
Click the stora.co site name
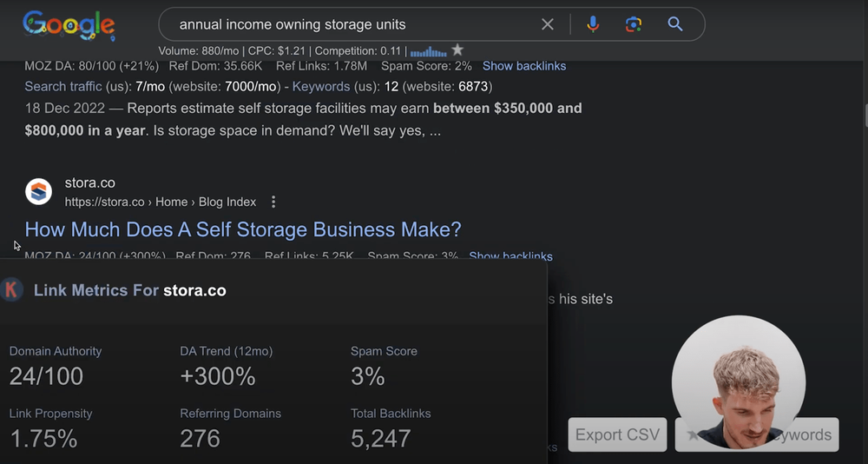coord(89,182)
